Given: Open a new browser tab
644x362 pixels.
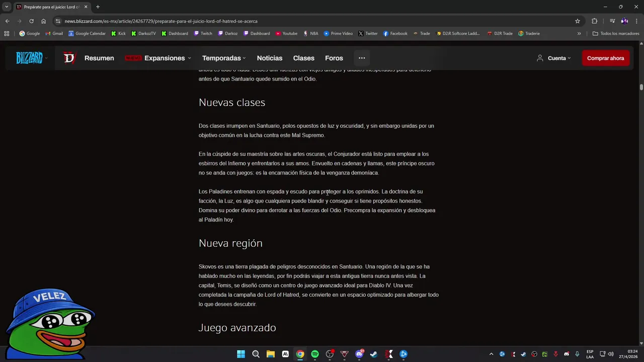Looking at the screenshot, I should (98, 7).
